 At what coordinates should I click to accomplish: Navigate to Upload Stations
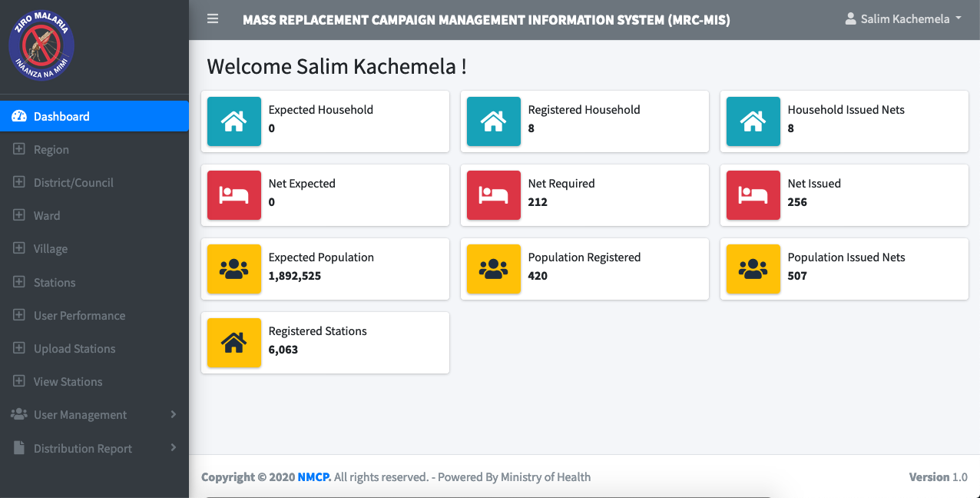(x=74, y=349)
